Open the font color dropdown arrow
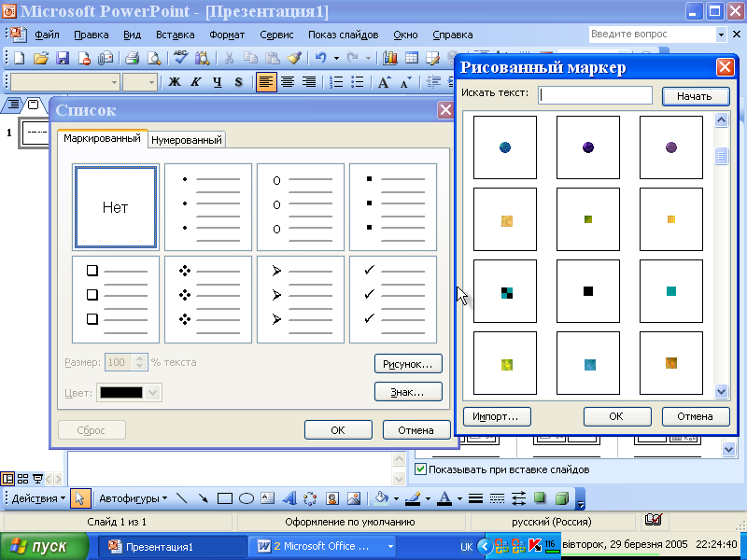 459,499
